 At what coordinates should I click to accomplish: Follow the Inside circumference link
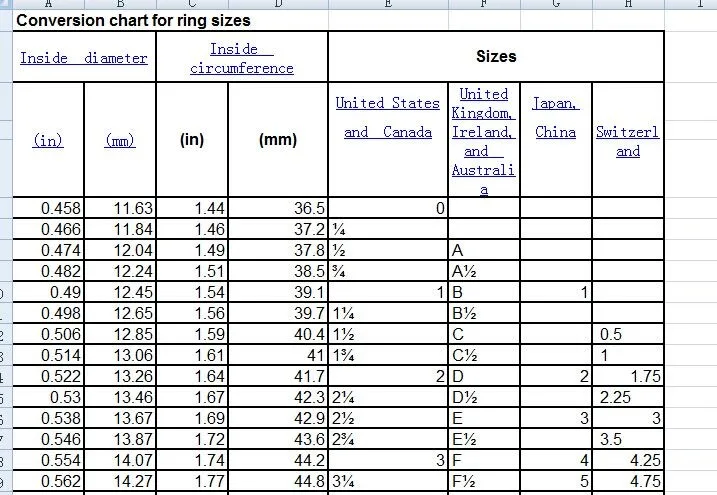(242, 59)
